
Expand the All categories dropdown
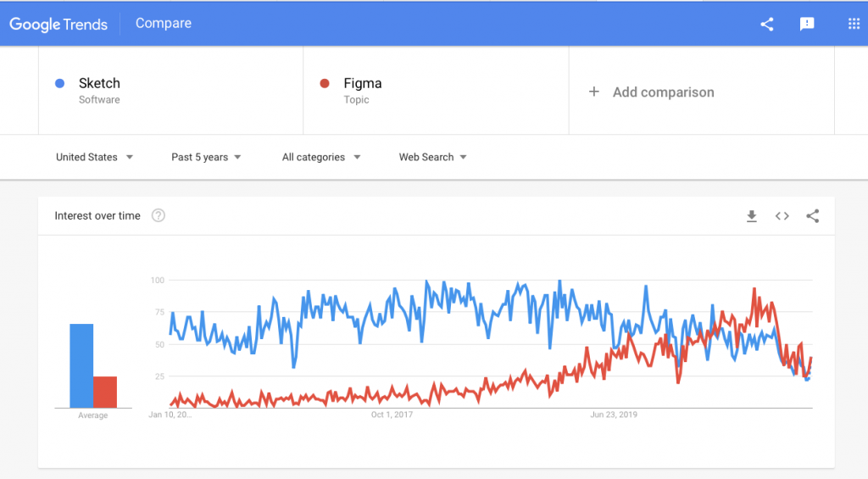click(321, 158)
